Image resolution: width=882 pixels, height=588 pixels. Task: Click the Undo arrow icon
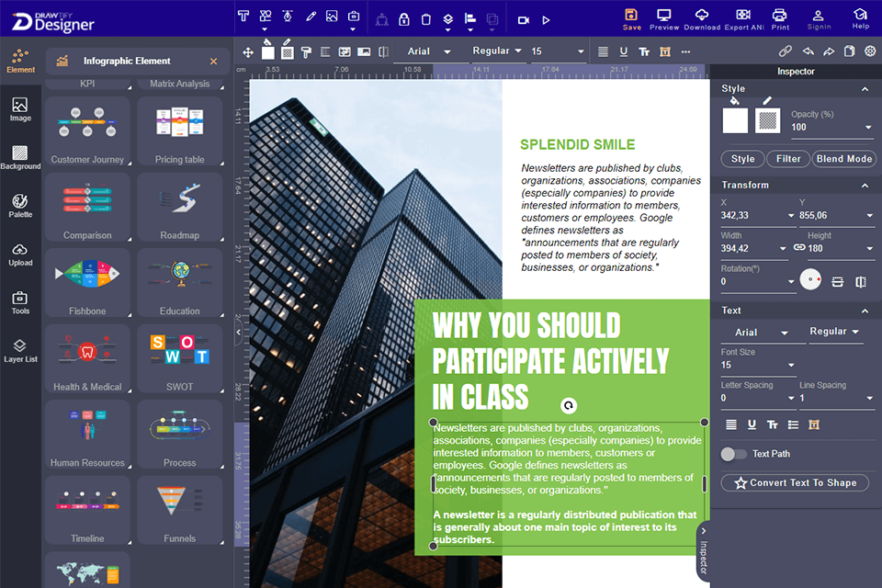[x=808, y=51]
